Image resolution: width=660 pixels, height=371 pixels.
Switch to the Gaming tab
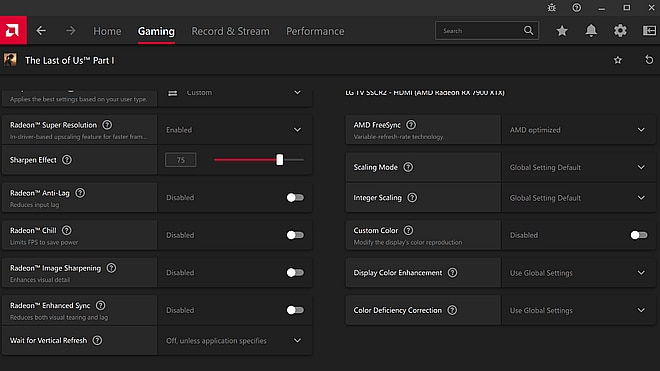coord(156,31)
